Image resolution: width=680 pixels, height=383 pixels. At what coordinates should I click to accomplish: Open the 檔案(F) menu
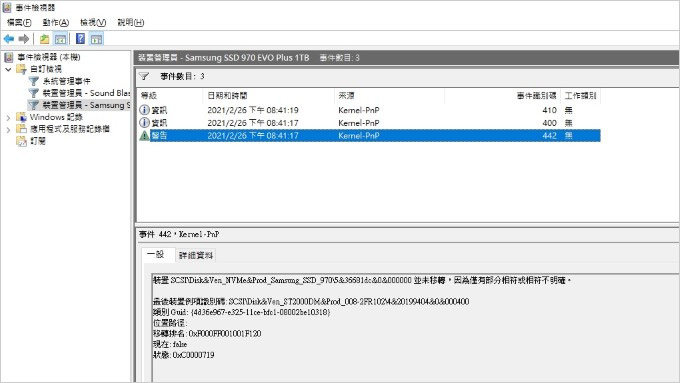point(19,23)
